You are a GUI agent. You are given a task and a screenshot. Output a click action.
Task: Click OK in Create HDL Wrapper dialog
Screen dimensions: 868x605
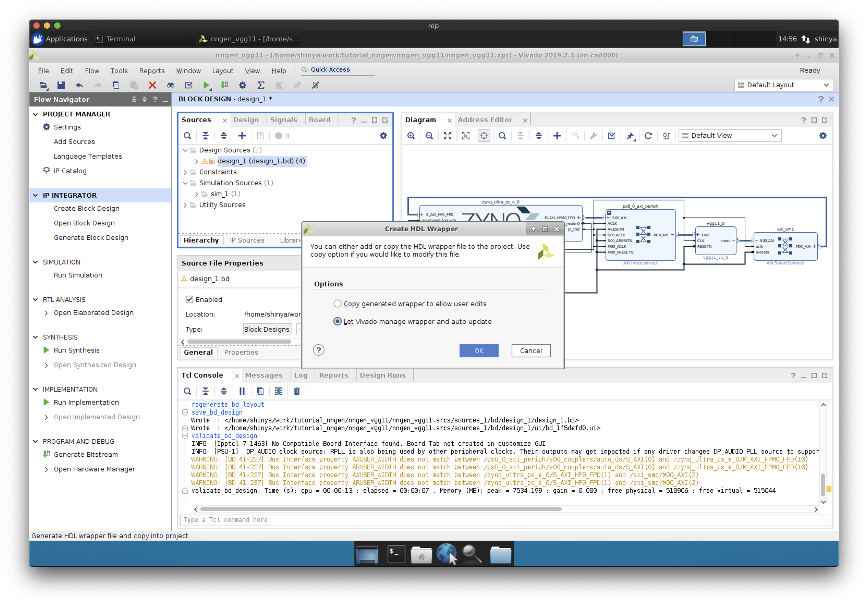pos(479,351)
